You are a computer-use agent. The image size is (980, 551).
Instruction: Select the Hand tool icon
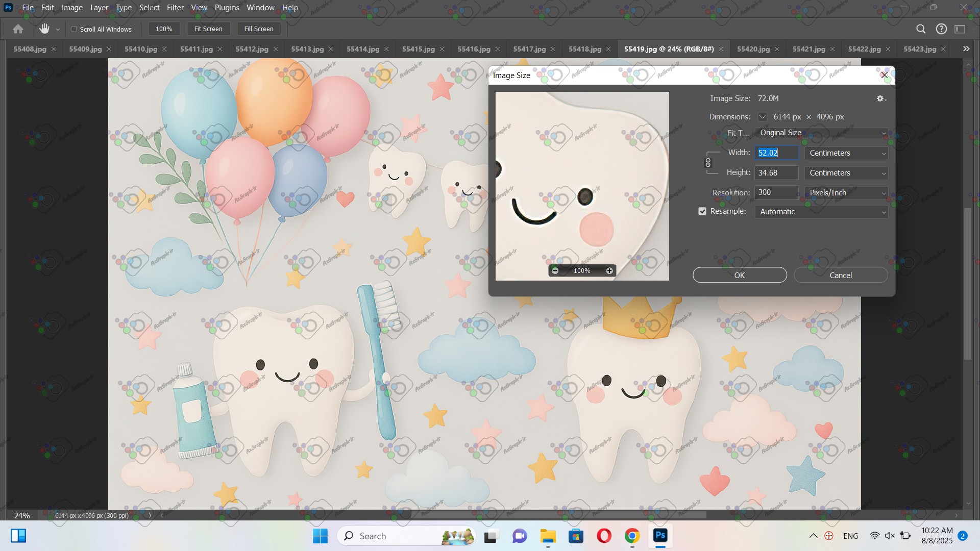(44, 29)
